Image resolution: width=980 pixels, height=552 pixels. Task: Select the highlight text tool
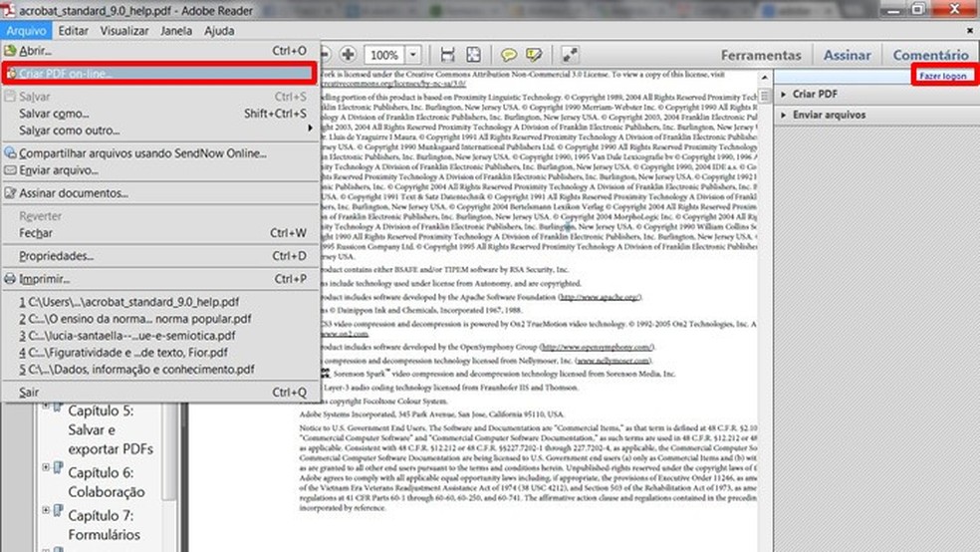click(534, 55)
